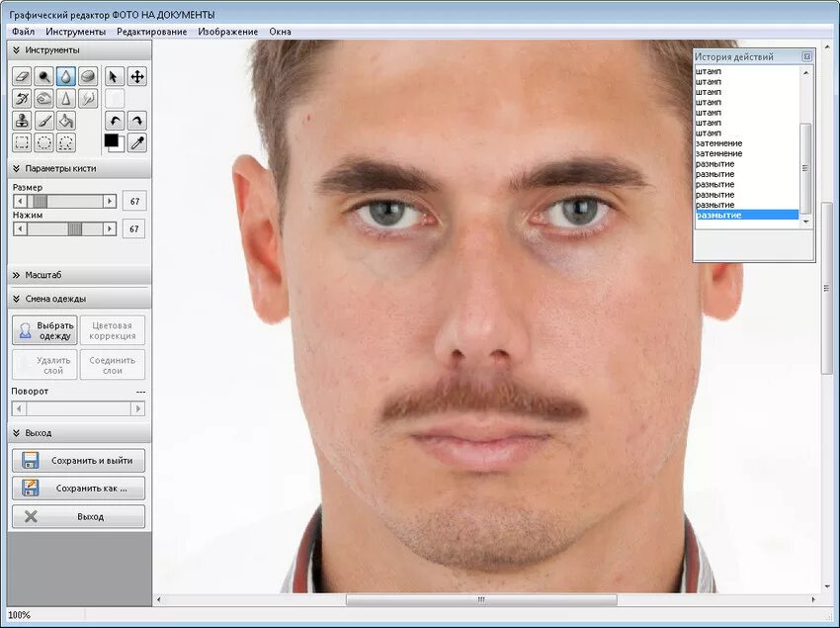
Task: Select the Sharpen triangle tool
Action: pos(66,99)
